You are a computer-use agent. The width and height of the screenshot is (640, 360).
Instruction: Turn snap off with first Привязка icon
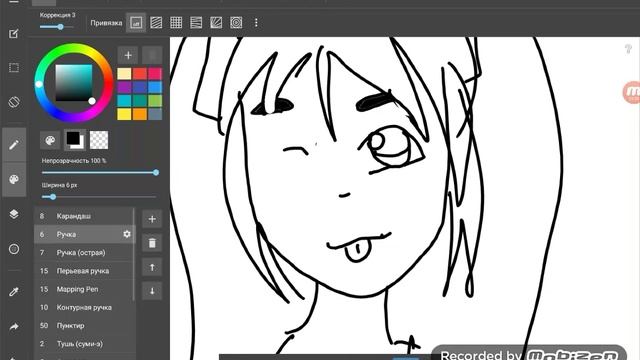(x=136, y=23)
